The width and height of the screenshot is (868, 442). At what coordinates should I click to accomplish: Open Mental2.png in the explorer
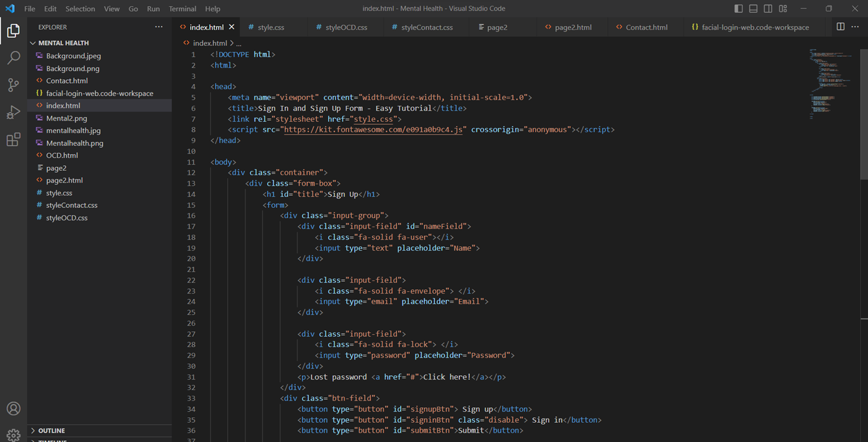click(x=99, y=118)
